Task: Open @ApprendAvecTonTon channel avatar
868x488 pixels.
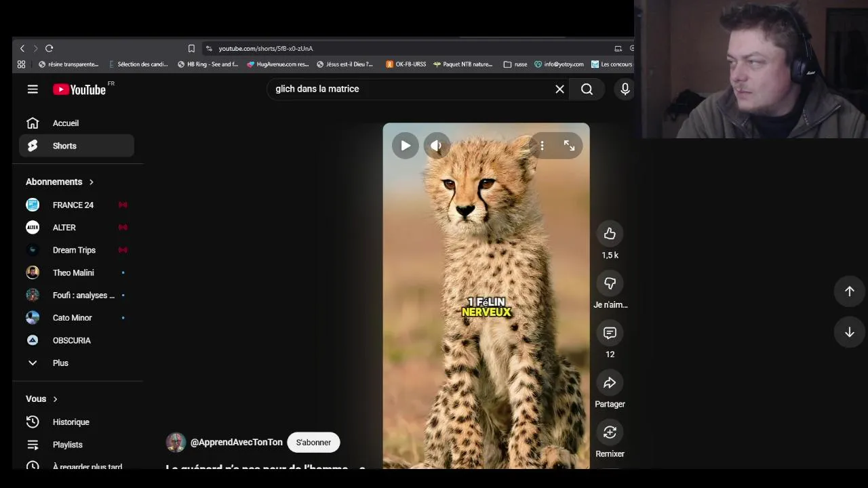Action: pos(176,442)
